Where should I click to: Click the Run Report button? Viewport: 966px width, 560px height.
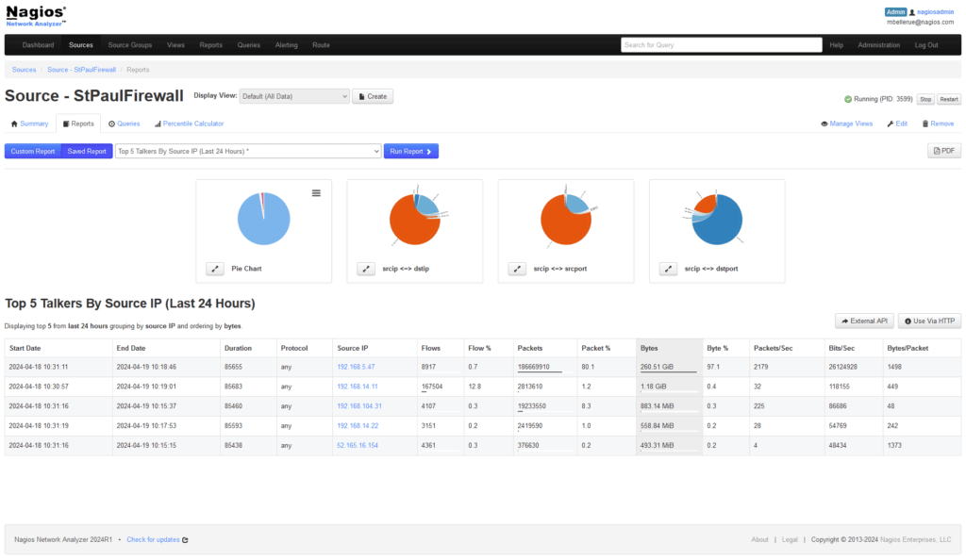pyautogui.click(x=410, y=151)
